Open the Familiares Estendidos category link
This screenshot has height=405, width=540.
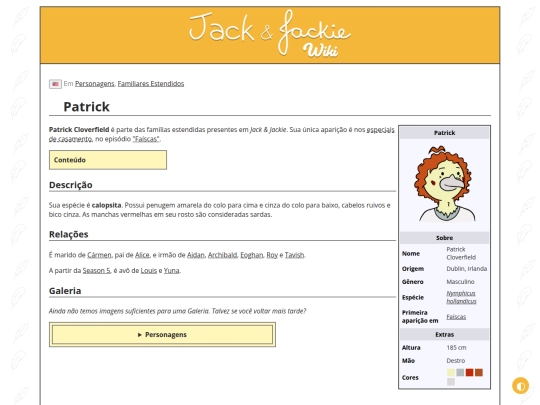pos(151,84)
